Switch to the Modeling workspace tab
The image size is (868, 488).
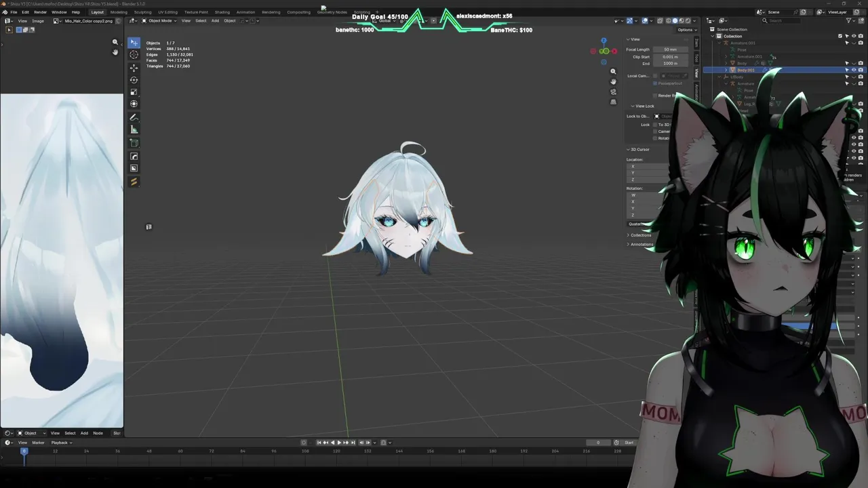[119, 12]
